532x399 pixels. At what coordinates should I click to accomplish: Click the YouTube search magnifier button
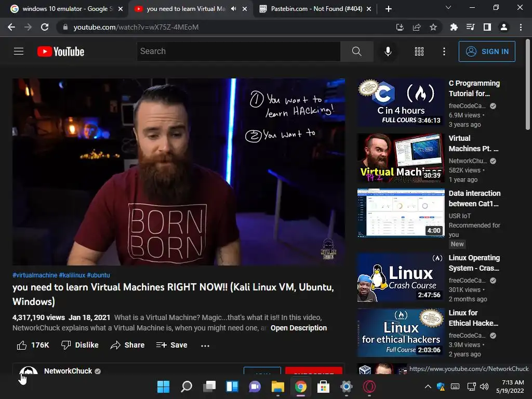[356, 51]
